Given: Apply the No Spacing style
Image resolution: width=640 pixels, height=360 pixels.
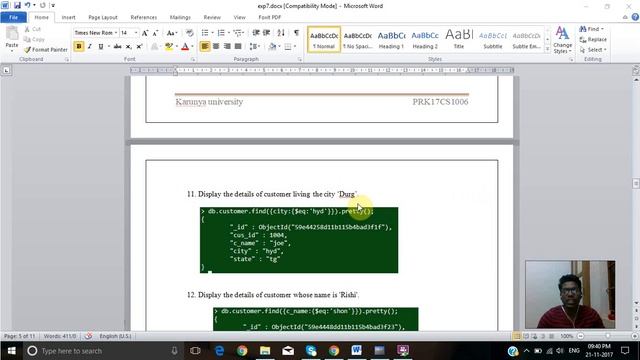Looking at the screenshot, I should point(358,40).
